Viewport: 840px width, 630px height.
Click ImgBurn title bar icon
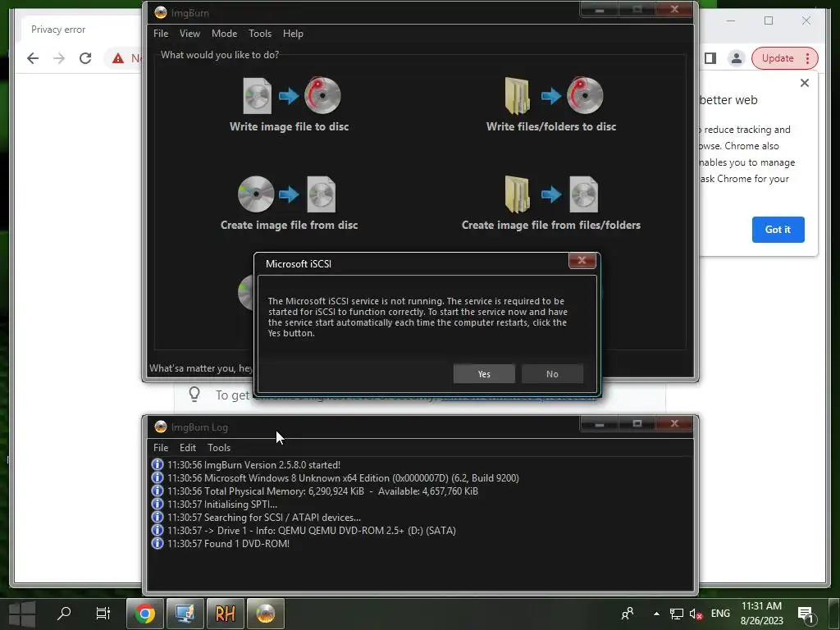(160, 12)
